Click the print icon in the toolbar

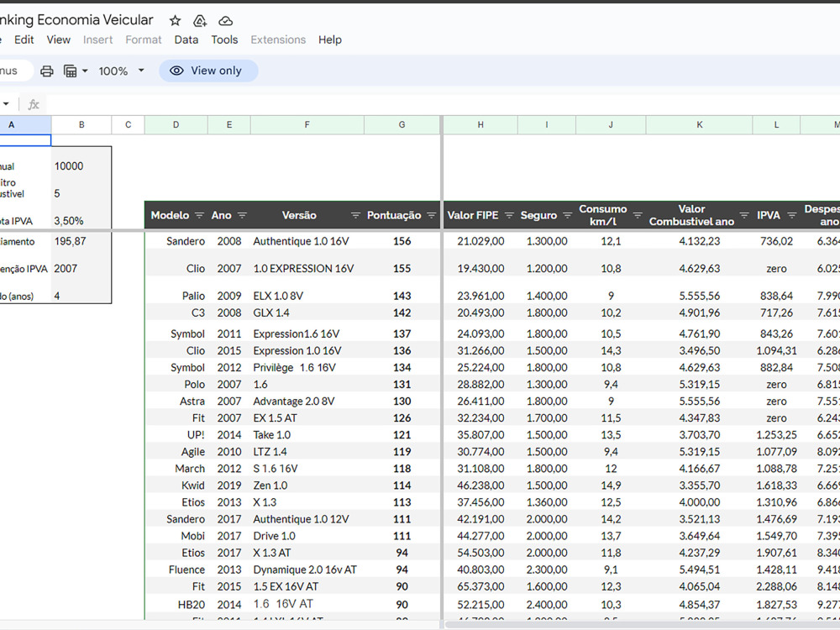pos(47,71)
